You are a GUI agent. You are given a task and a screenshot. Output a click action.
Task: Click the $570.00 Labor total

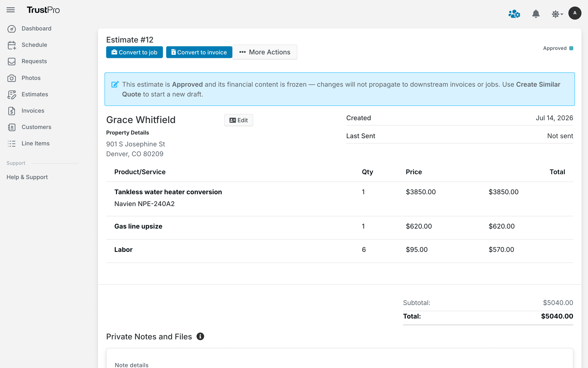tap(501, 249)
